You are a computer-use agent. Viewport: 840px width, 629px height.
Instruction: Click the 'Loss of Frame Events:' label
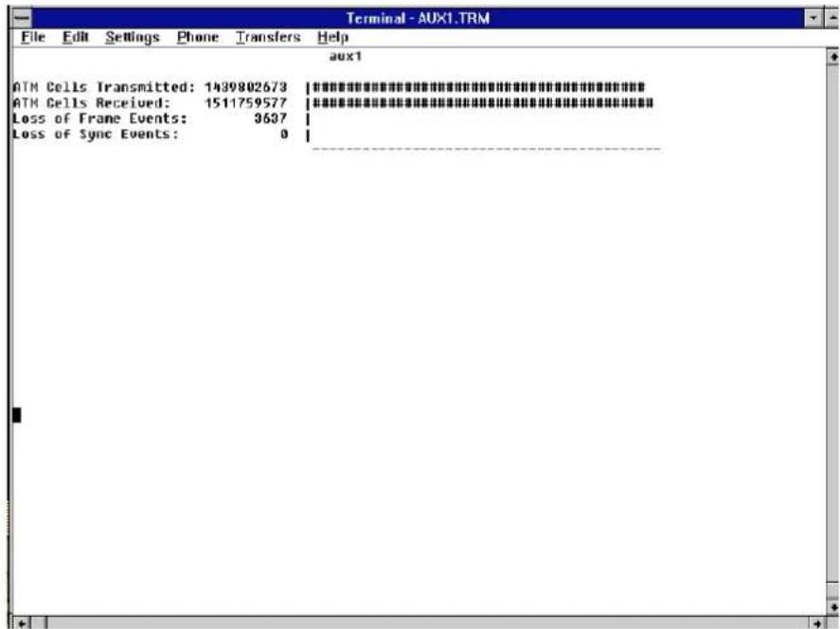99,117
